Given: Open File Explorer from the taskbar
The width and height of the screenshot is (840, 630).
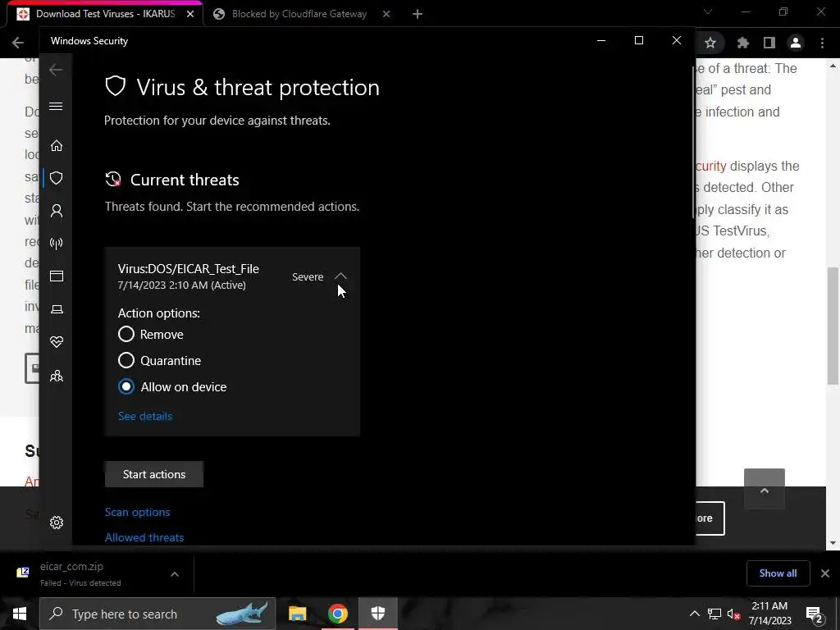Looking at the screenshot, I should 297,614.
